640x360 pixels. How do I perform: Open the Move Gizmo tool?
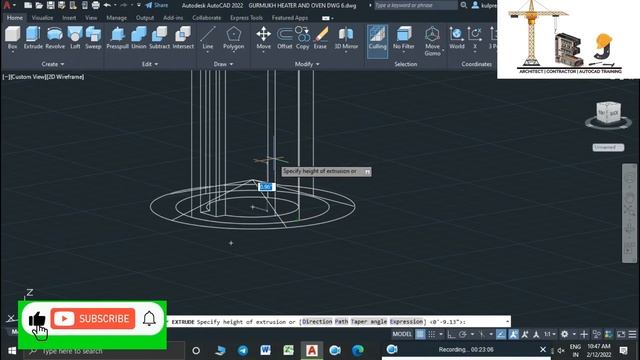(432, 41)
